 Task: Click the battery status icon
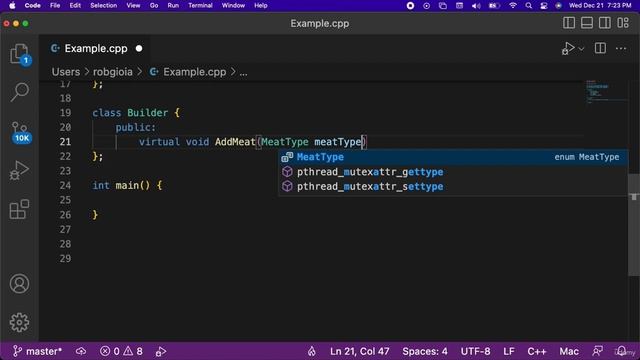click(494, 5)
